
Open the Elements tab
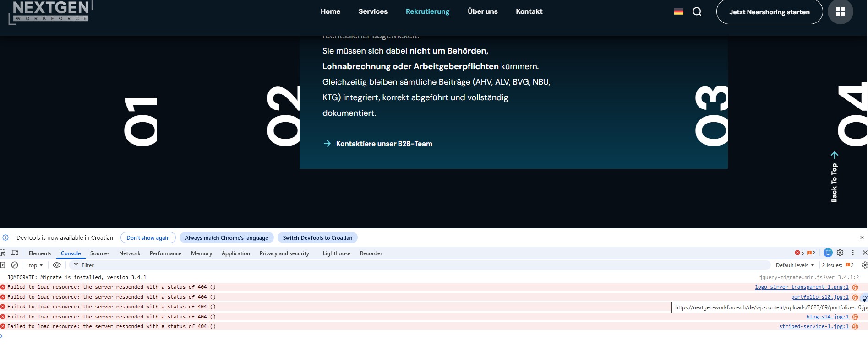tap(40, 253)
